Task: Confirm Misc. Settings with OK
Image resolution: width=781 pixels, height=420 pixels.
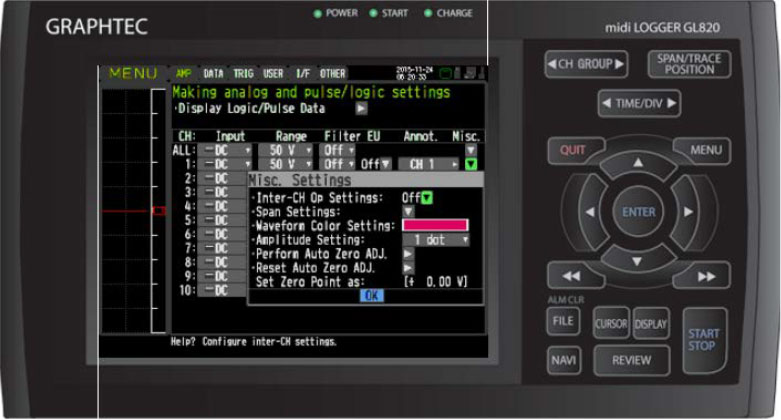Action: click(372, 296)
